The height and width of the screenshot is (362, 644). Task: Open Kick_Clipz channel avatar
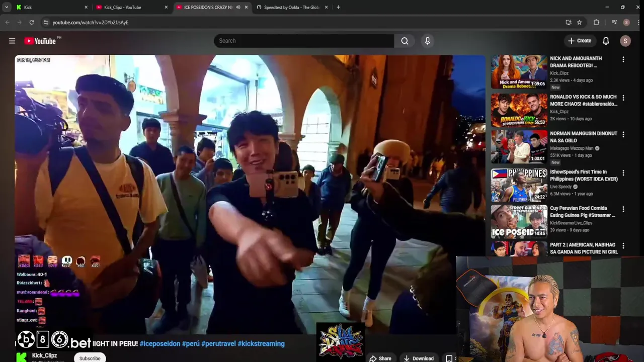pos(21,357)
